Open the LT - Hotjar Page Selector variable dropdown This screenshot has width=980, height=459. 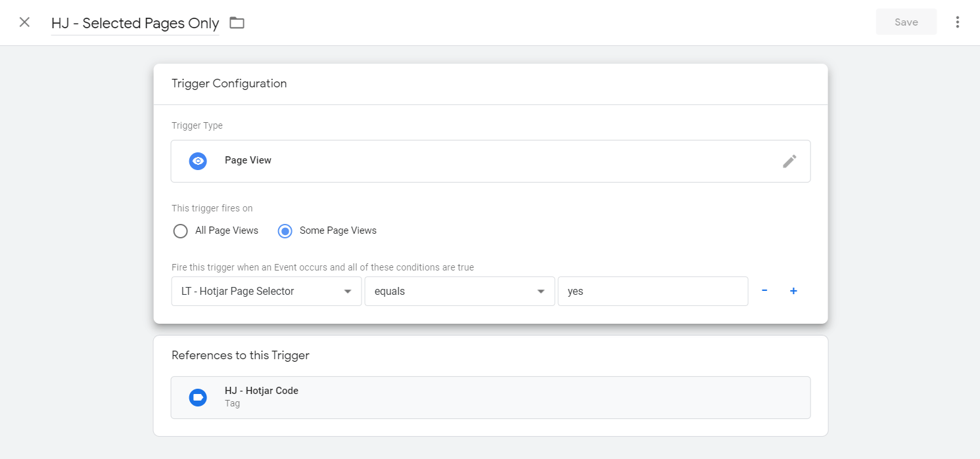click(x=266, y=292)
